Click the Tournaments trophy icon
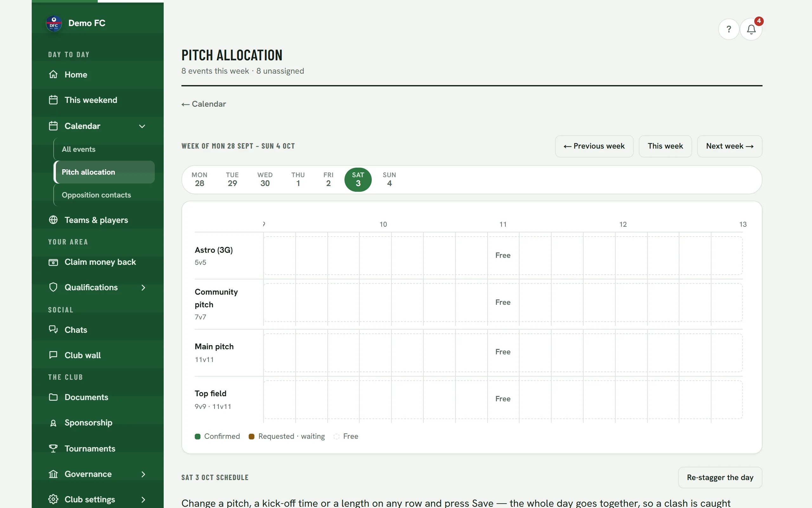812x508 pixels. [53, 449]
